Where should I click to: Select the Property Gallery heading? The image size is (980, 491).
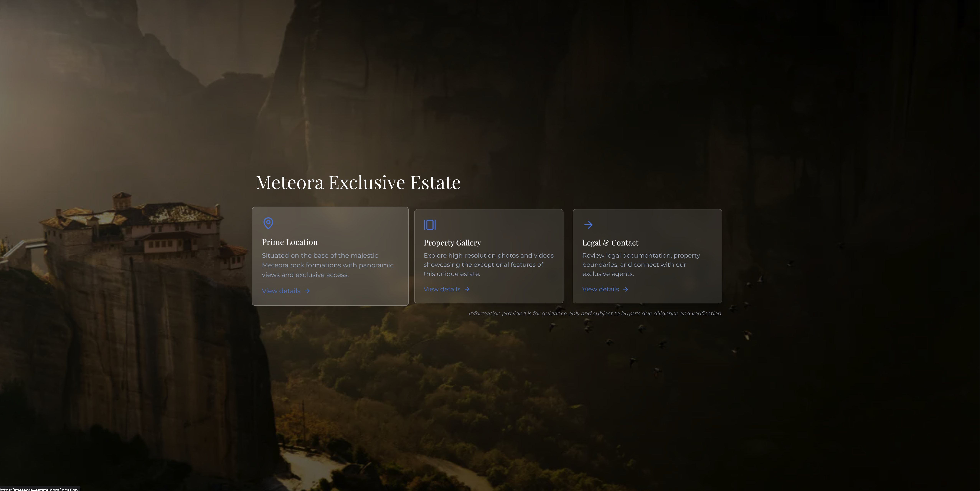[x=452, y=243]
